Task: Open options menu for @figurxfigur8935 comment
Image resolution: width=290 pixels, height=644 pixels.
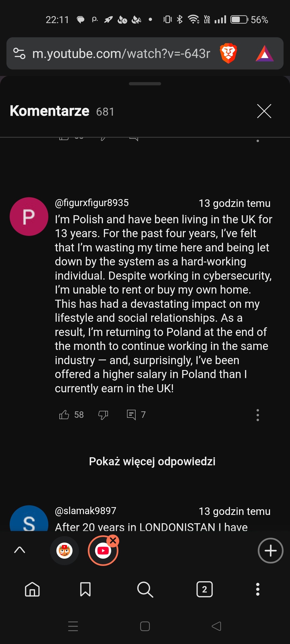Action: pyautogui.click(x=258, y=415)
